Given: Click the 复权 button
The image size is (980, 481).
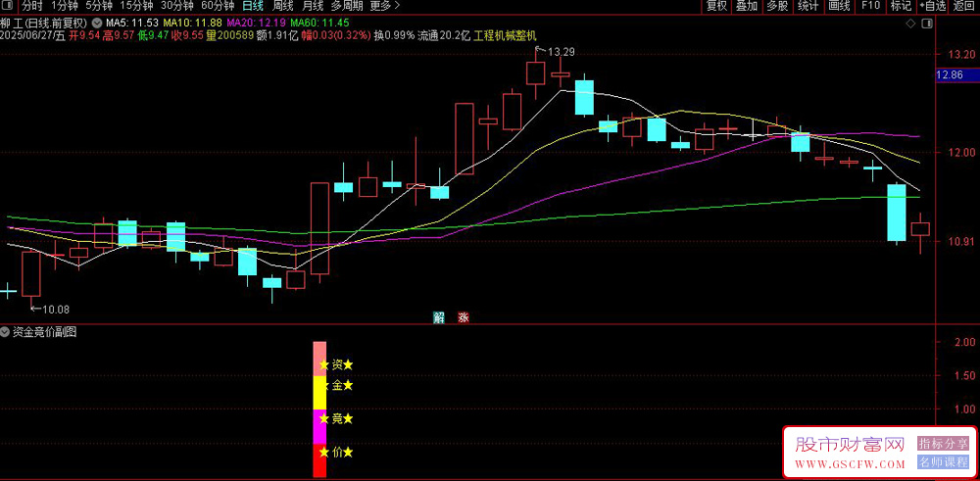Looking at the screenshot, I should click(717, 6).
